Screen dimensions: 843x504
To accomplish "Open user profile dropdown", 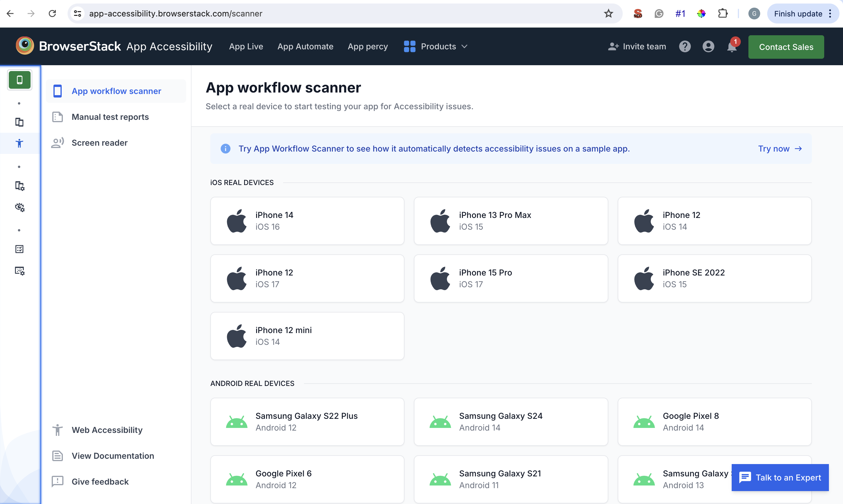I will click(x=708, y=46).
